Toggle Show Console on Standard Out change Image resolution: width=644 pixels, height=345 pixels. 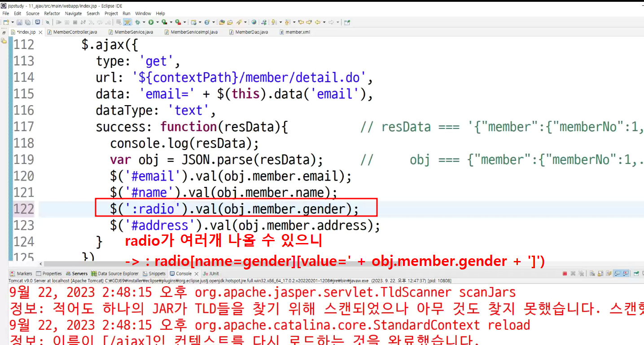click(618, 274)
